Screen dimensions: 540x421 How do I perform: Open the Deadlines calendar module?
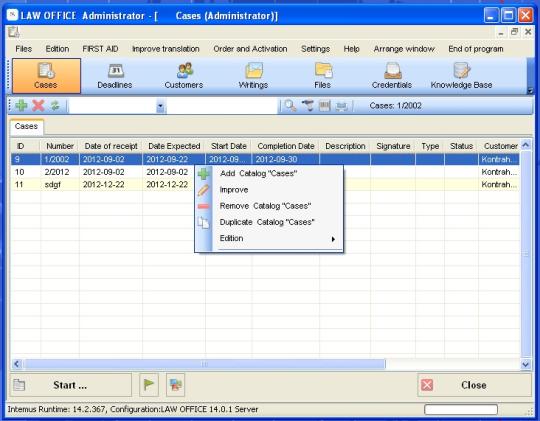(x=115, y=76)
